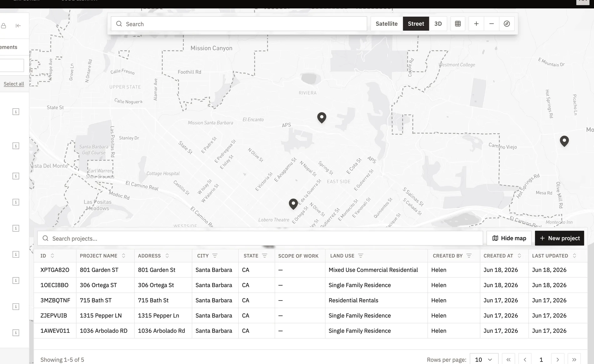Sort table by Last Updated

pyautogui.click(x=574, y=256)
